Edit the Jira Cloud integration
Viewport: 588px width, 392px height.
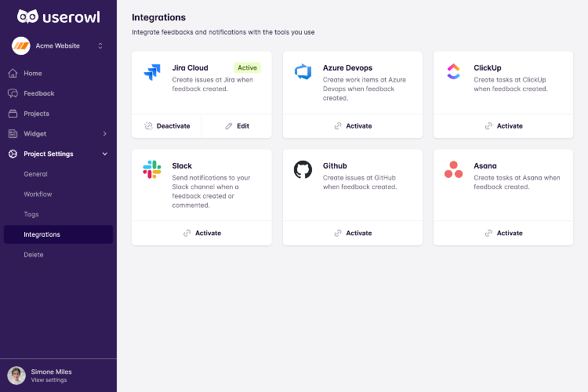point(237,126)
